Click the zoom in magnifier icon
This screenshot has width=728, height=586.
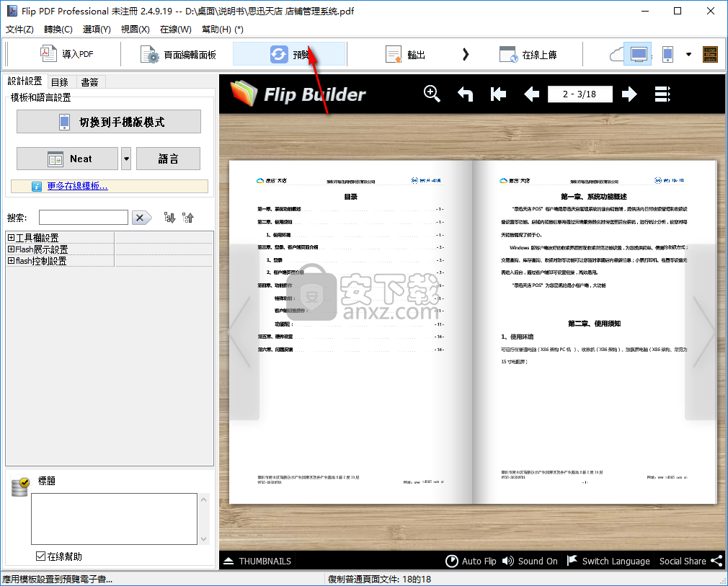(x=432, y=94)
